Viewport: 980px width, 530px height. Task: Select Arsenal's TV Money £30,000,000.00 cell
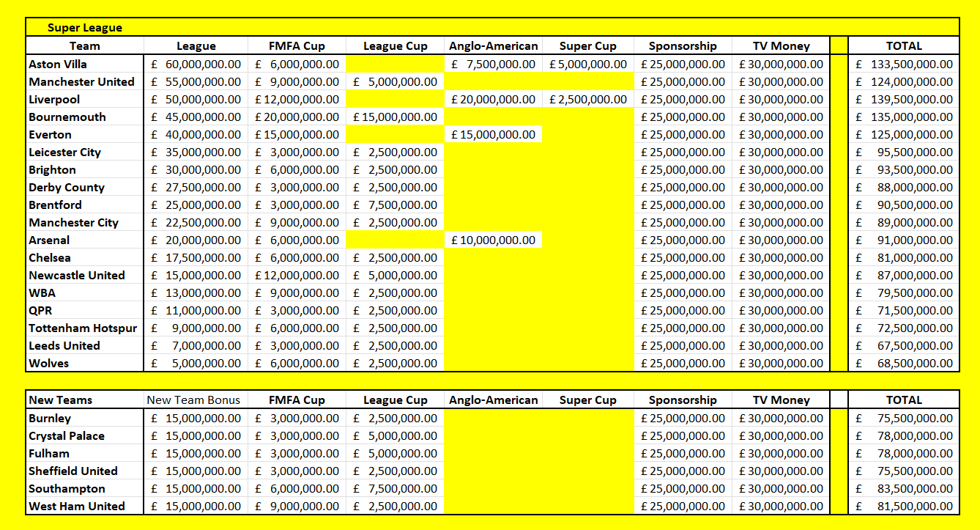[781, 240]
